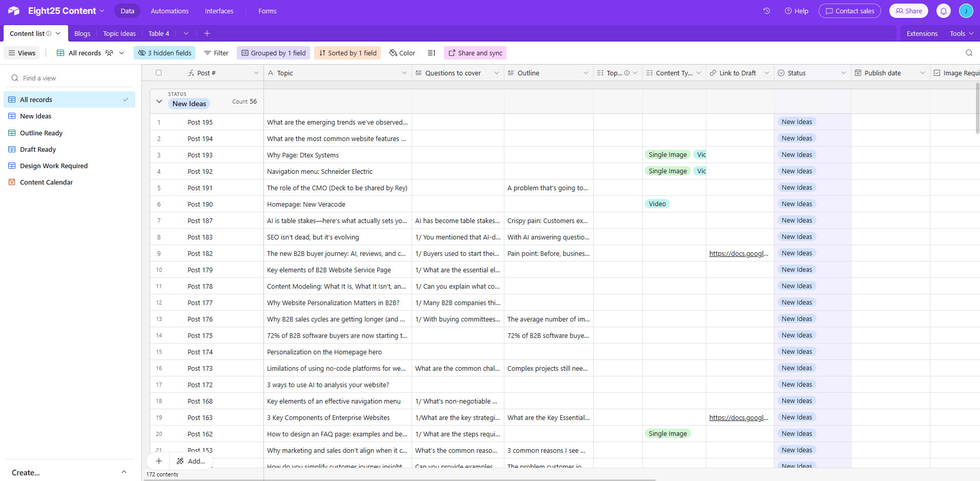The image size is (980, 481).
Task: Open the Color options button
Action: pos(402,53)
